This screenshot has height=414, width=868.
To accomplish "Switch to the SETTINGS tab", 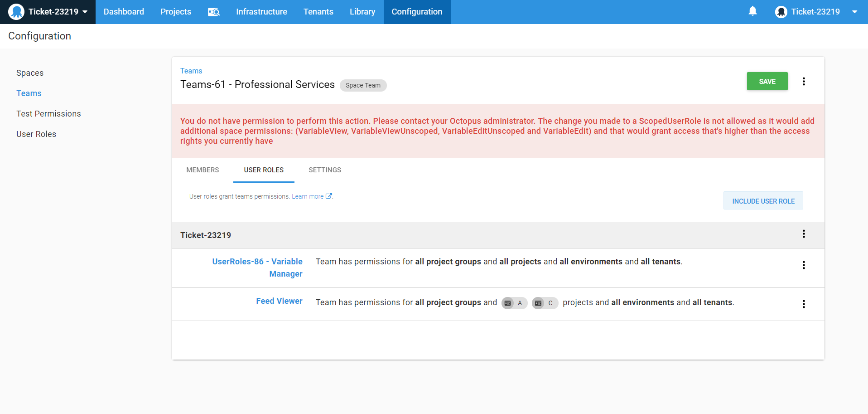I will point(324,170).
